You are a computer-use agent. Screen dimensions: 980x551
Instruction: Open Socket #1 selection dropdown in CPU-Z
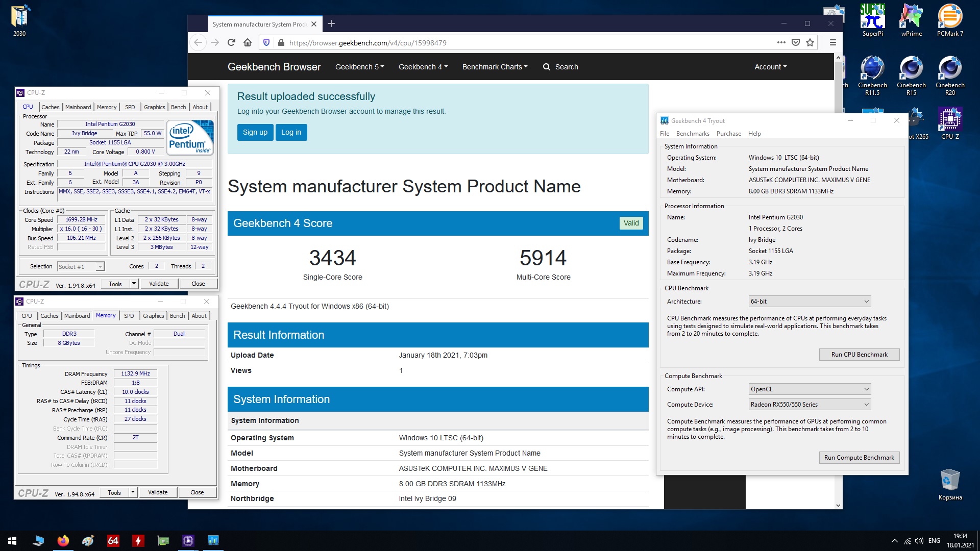[x=81, y=266]
